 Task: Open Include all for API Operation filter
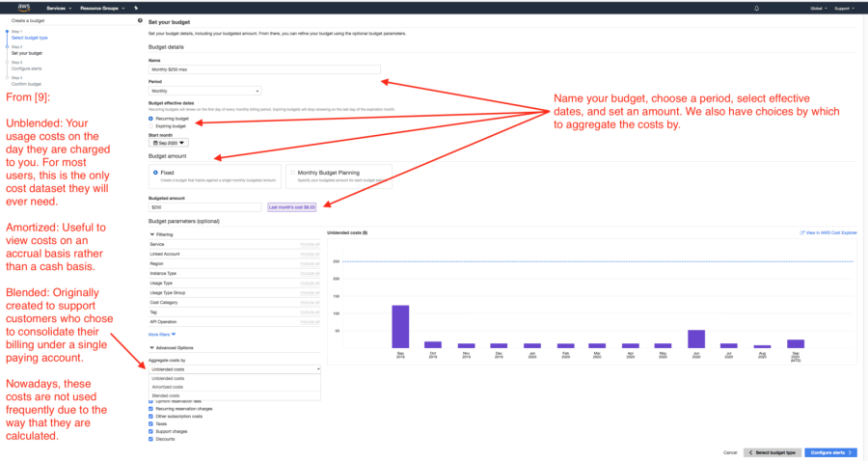[x=310, y=322]
